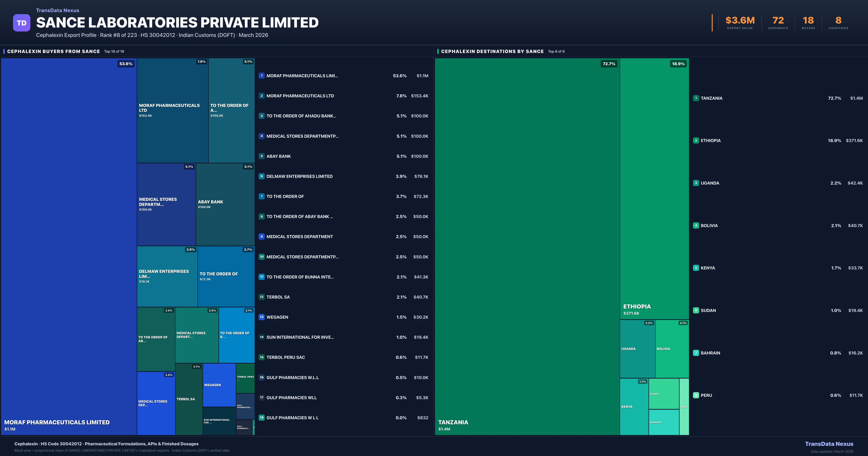
Task: Click the Delmaw Enterprises treemap tile
Action: tap(167, 276)
